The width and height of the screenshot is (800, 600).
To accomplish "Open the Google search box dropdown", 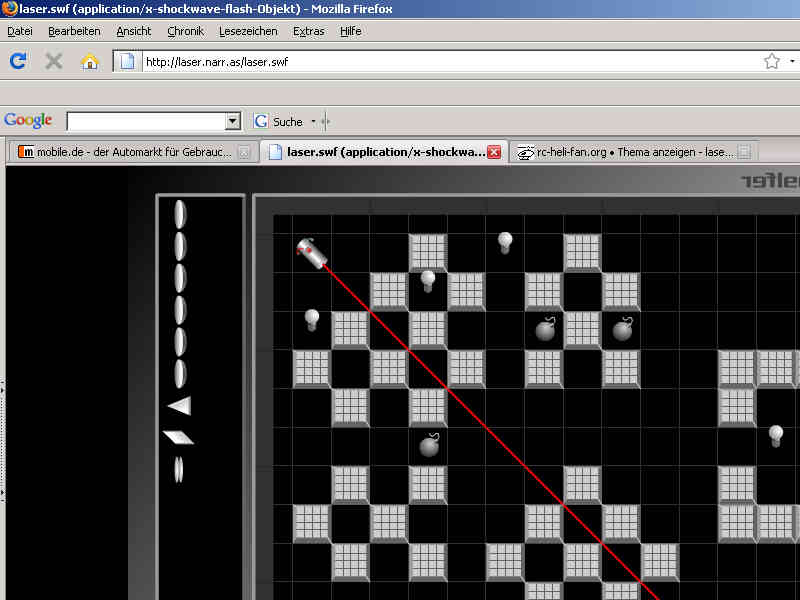I will (x=233, y=121).
